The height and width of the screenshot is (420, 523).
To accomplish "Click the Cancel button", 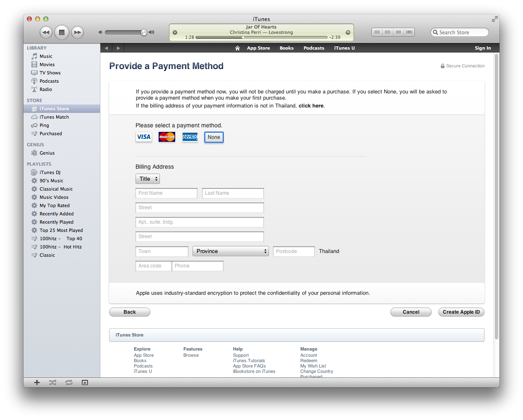I will (x=411, y=312).
